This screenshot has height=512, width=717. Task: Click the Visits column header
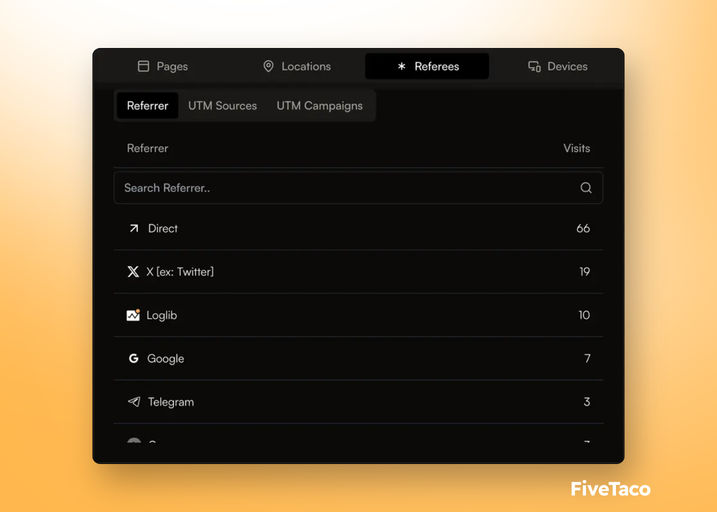(576, 148)
